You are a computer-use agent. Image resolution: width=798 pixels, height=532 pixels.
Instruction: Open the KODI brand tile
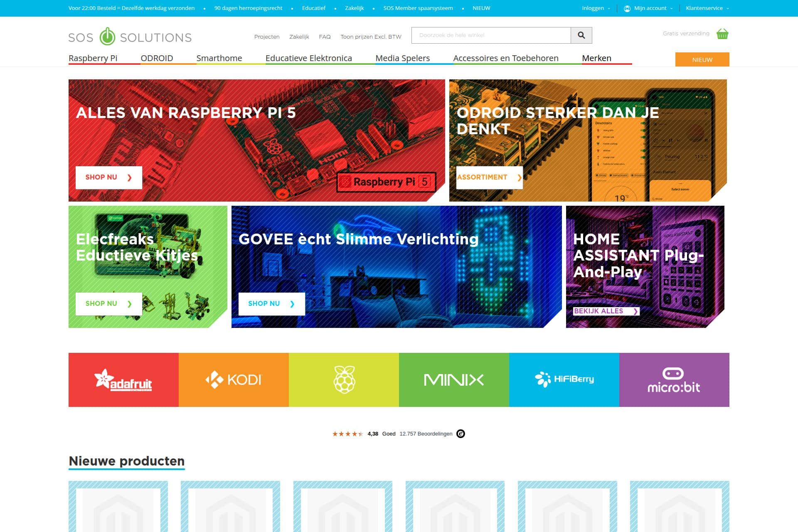(234, 380)
